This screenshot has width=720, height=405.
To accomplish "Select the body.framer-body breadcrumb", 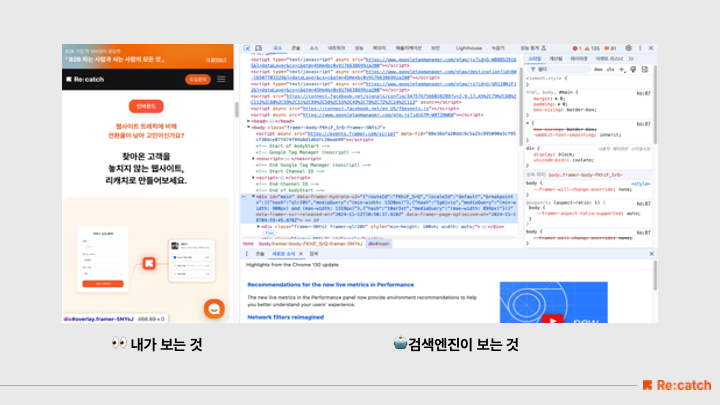I will click(x=310, y=244).
